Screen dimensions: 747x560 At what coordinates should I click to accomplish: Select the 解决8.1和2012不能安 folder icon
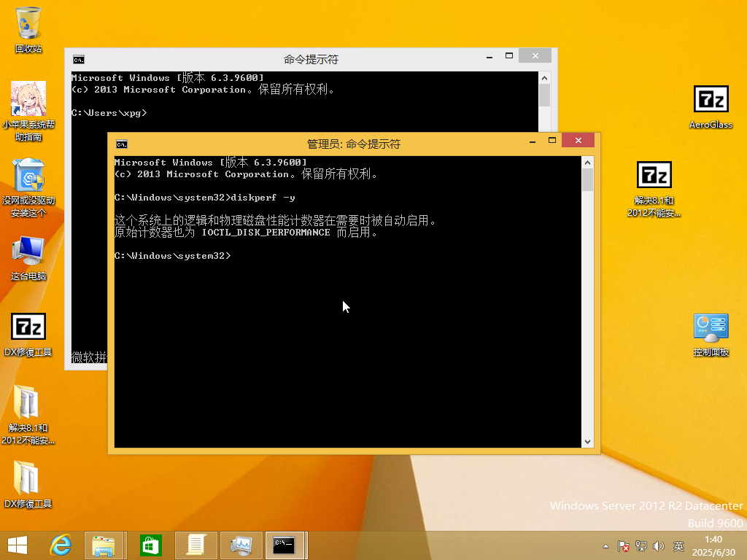coord(28,415)
